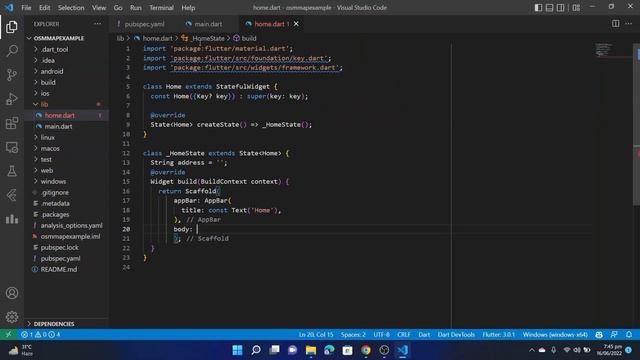Open the Extensions view

pos(12,123)
